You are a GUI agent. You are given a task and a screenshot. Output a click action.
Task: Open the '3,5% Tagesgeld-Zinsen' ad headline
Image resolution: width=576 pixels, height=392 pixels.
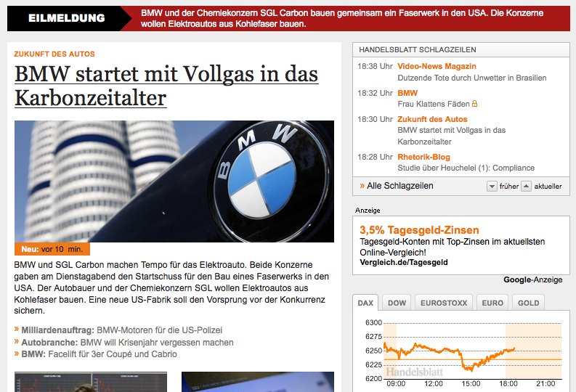pos(419,230)
